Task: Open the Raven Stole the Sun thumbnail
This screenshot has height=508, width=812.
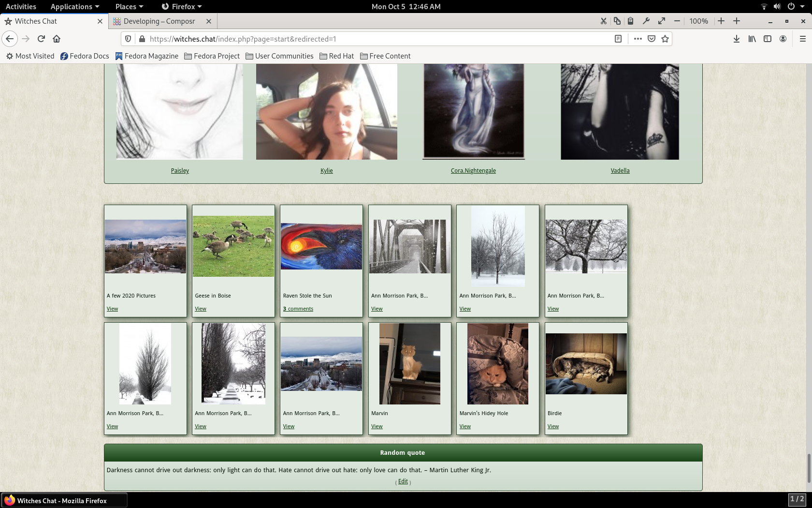Action: [321, 246]
